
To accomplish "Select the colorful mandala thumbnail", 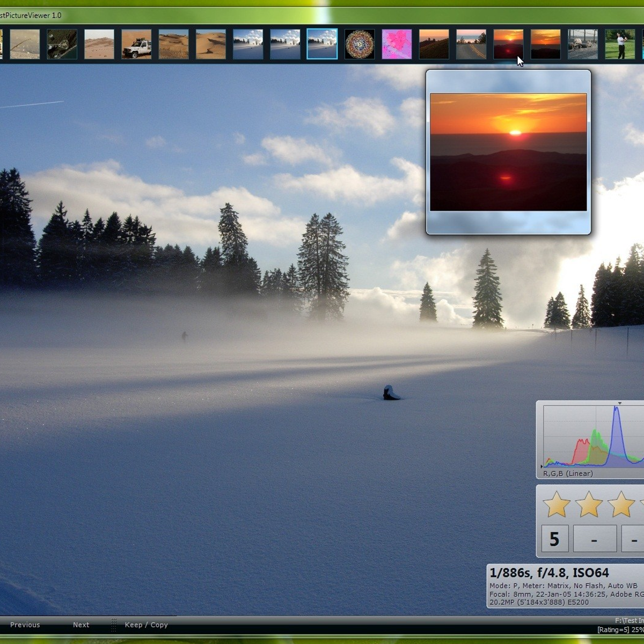I will pos(360,44).
